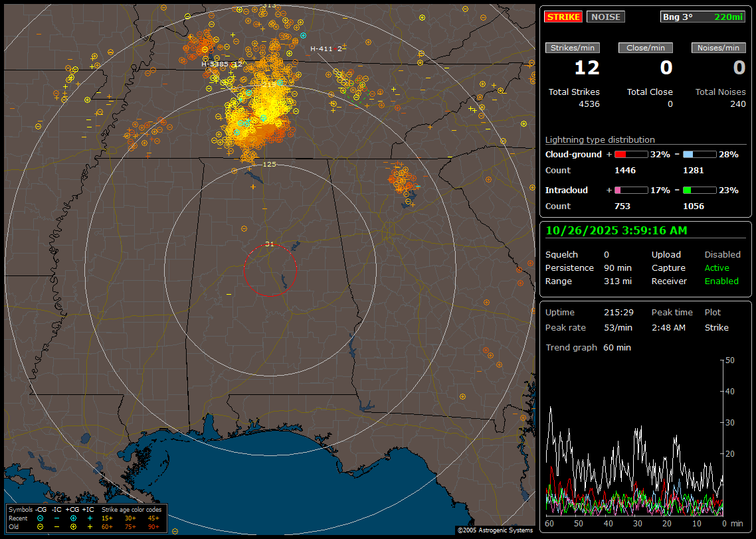756x539 pixels.
Task: Click the Recent negative CG symbol in legend
Action: [40, 518]
